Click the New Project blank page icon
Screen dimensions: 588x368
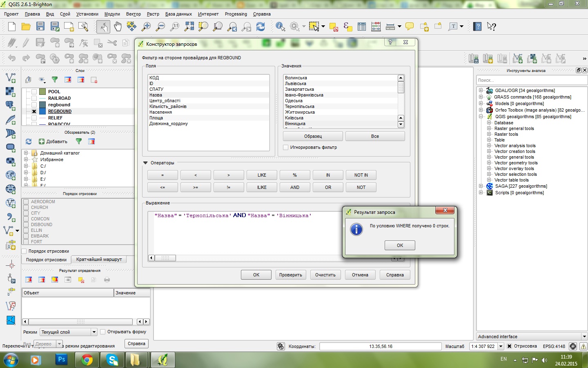pyautogui.click(x=11, y=27)
